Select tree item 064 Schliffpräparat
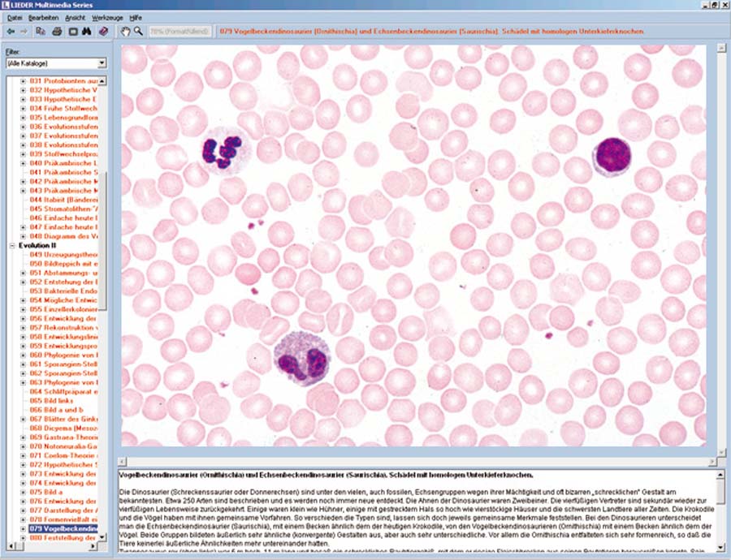731x560 pixels. (x=63, y=391)
